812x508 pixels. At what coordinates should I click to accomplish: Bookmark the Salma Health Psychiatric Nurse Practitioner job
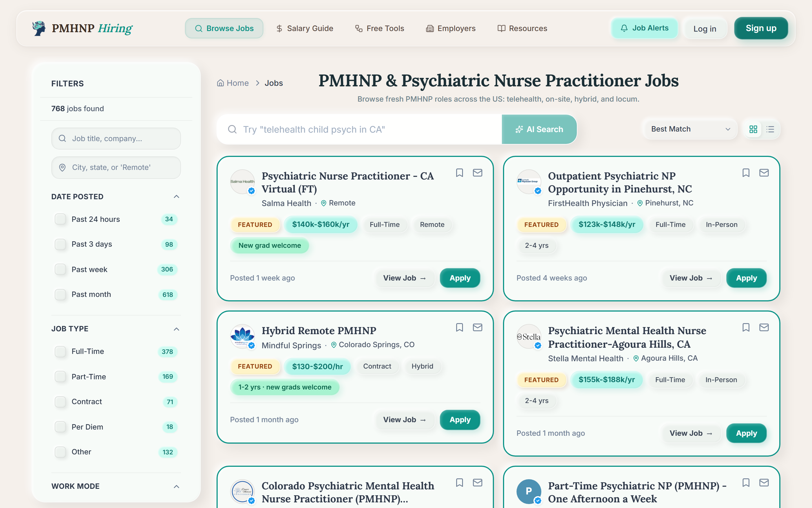point(459,173)
